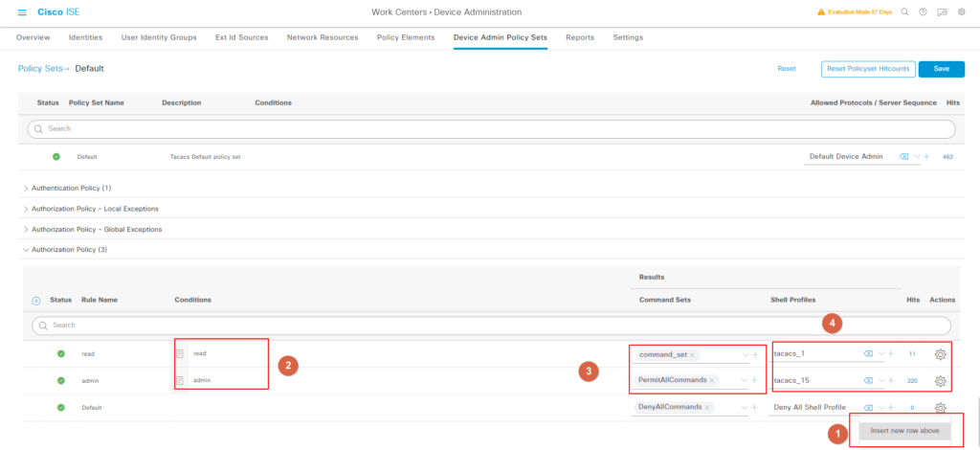This screenshot has height=450, width=980.
Task: Click the blue Save button
Action: coord(941,69)
